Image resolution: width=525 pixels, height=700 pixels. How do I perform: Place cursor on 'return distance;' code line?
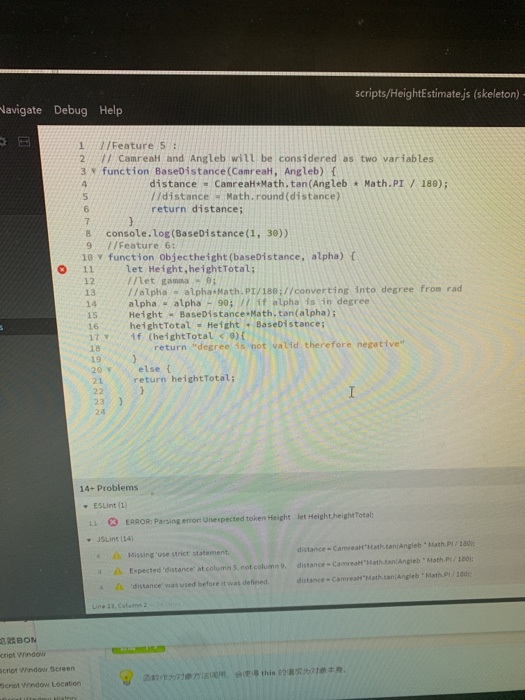click(x=197, y=209)
